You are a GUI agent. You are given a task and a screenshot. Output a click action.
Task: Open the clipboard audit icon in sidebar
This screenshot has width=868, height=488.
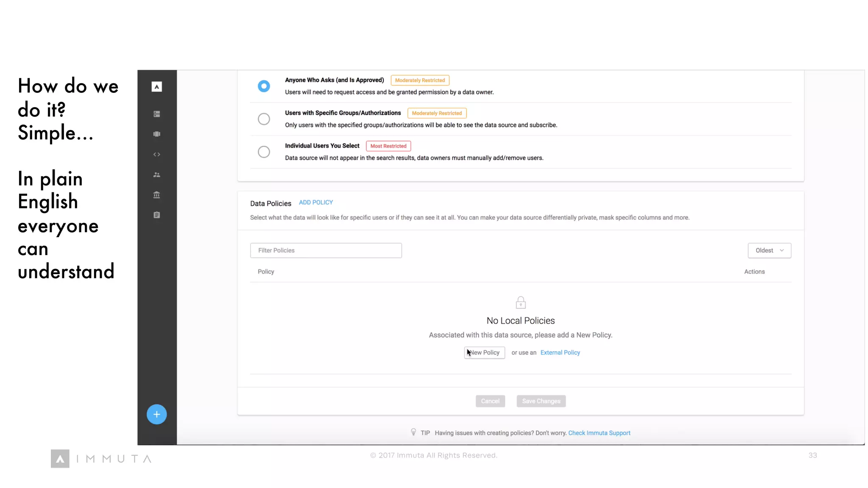156,215
